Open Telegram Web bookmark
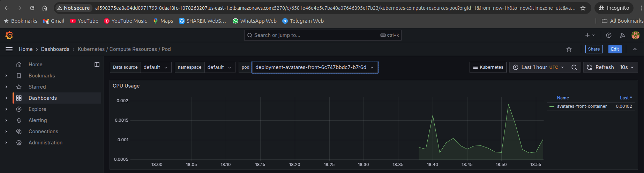The height and width of the screenshot is (173, 644). pyautogui.click(x=303, y=21)
